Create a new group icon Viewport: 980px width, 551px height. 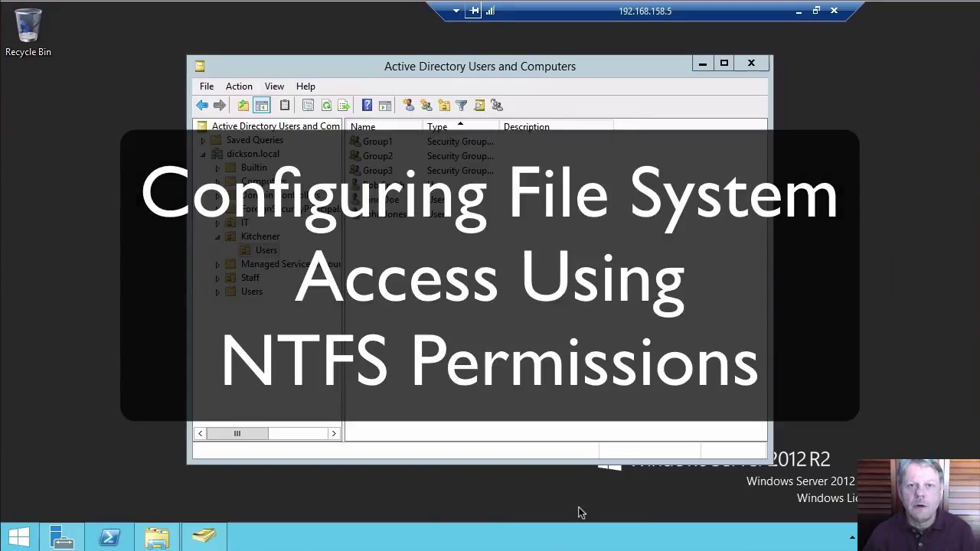(x=426, y=106)
